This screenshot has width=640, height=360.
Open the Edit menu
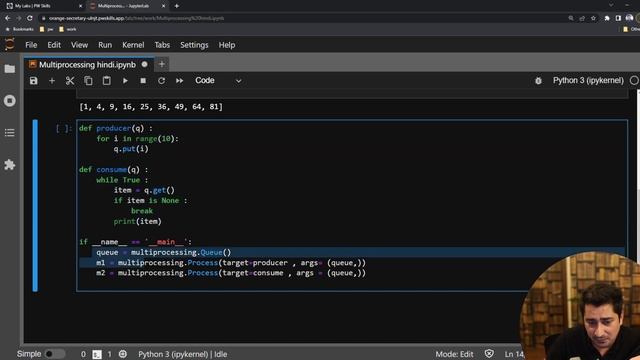click(54, 45)
